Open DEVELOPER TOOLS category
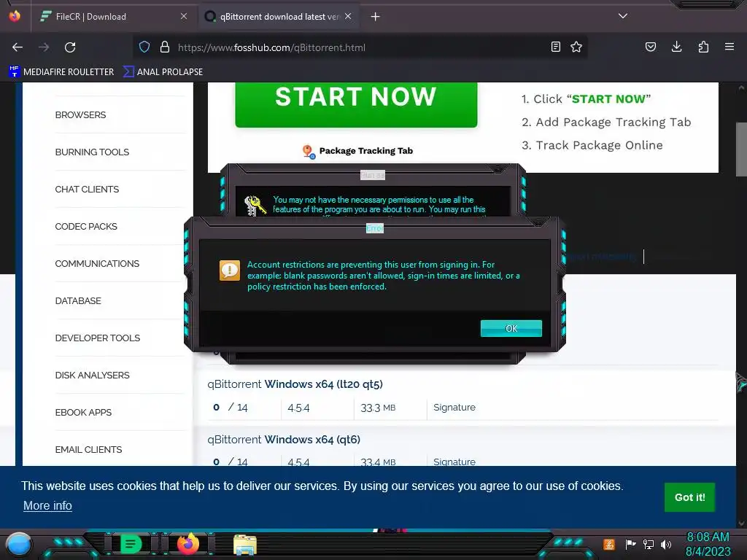 [x=98, y=338]
